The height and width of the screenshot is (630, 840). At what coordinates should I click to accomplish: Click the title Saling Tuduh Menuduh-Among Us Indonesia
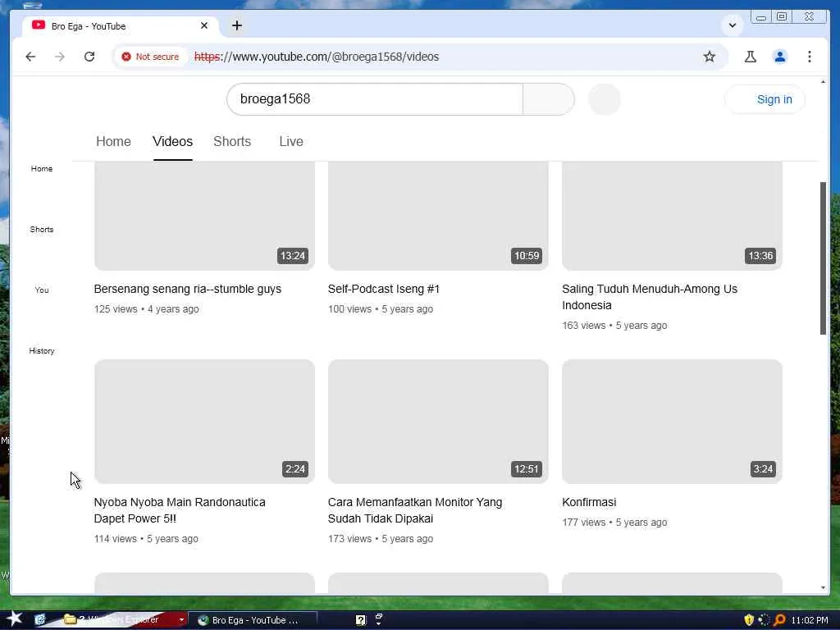click(x=650, y=297)
